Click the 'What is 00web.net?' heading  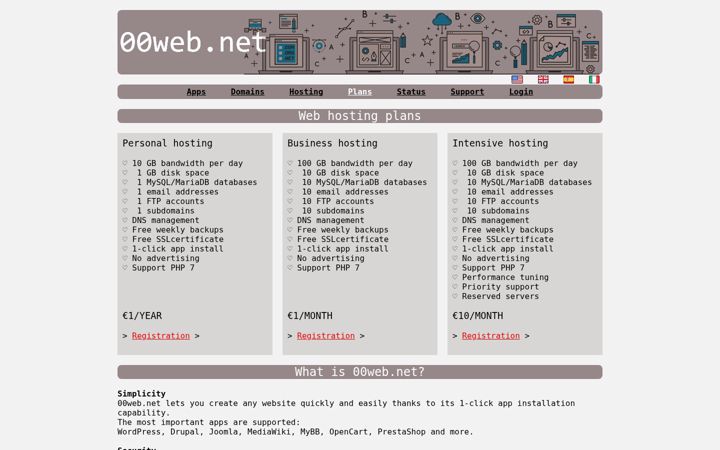(x=360, y=372)
